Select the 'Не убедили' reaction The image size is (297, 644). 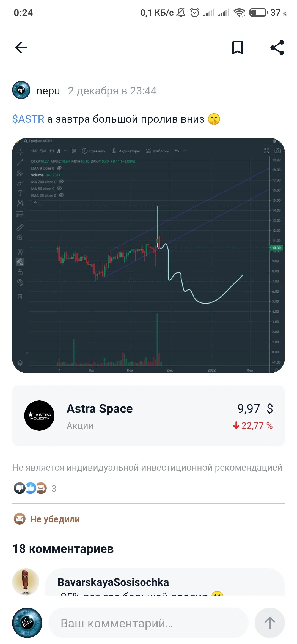[47, 519]
